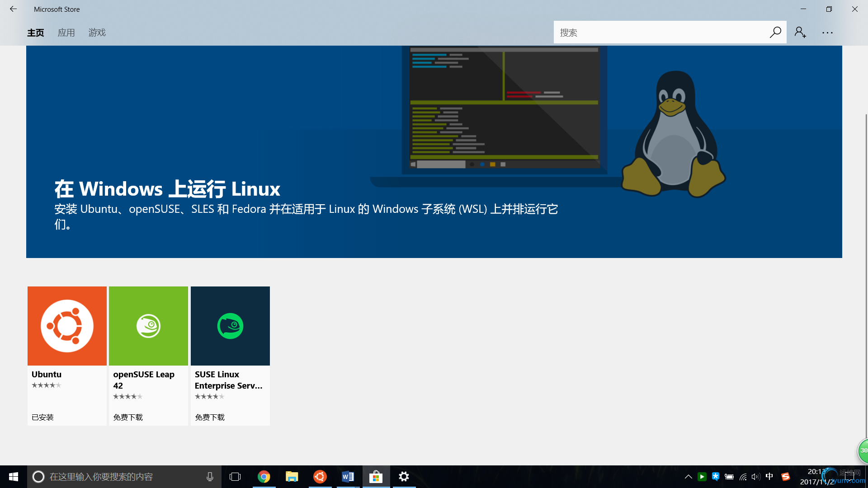
Task: Open the 游戏 tab
Action: click(x=97, y=33)
